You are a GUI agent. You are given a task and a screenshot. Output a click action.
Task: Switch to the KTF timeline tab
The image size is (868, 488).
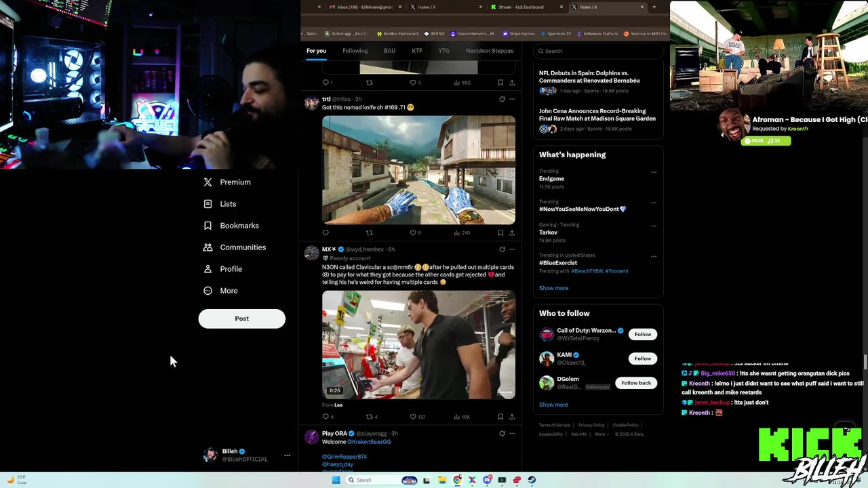click(x=417, y=51)
